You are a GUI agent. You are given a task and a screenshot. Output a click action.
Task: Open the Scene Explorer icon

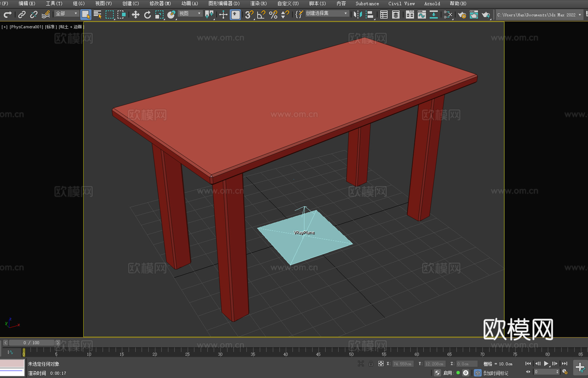384,14
